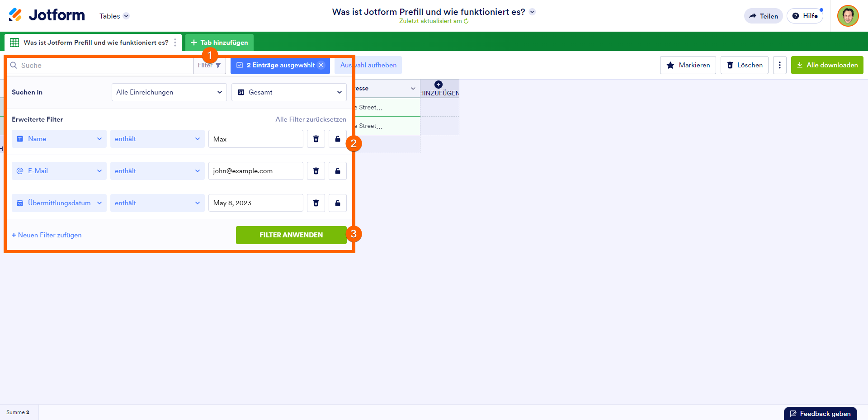Image resolution: width=868 pixels, height=420 pixels.
Task: Open the Gesamt date range dropdown
Action: pyautogui.click(x=289, y=92)
